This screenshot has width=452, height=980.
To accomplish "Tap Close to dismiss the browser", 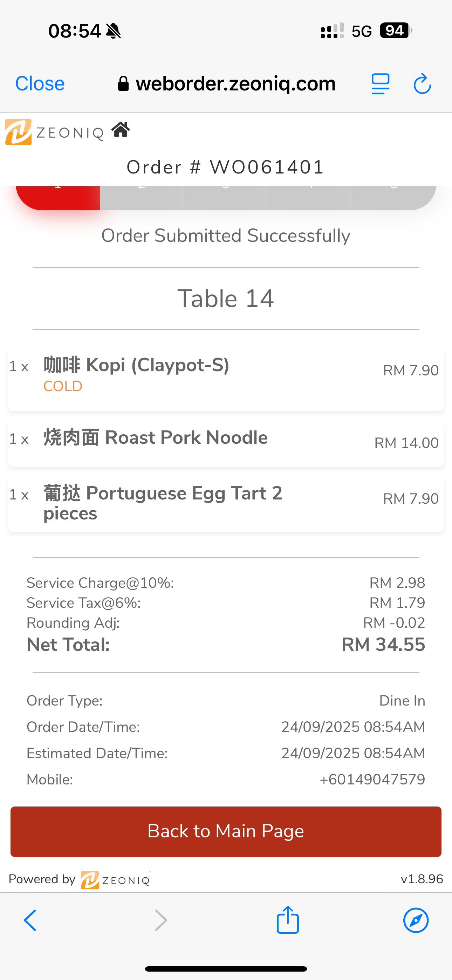I will click(40, 84).
